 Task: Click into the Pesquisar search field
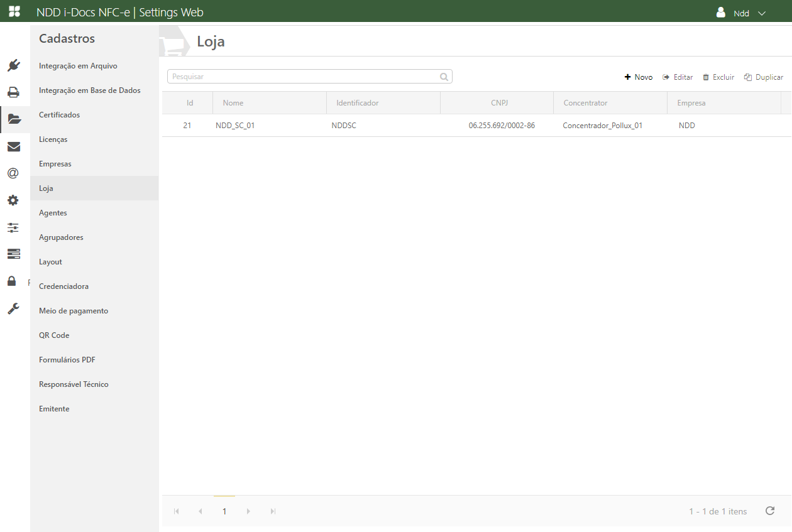pos(304,77)
